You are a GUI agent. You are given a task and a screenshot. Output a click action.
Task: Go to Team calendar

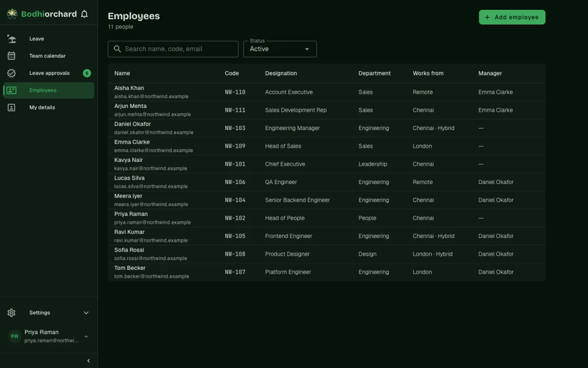coord(49,56)
